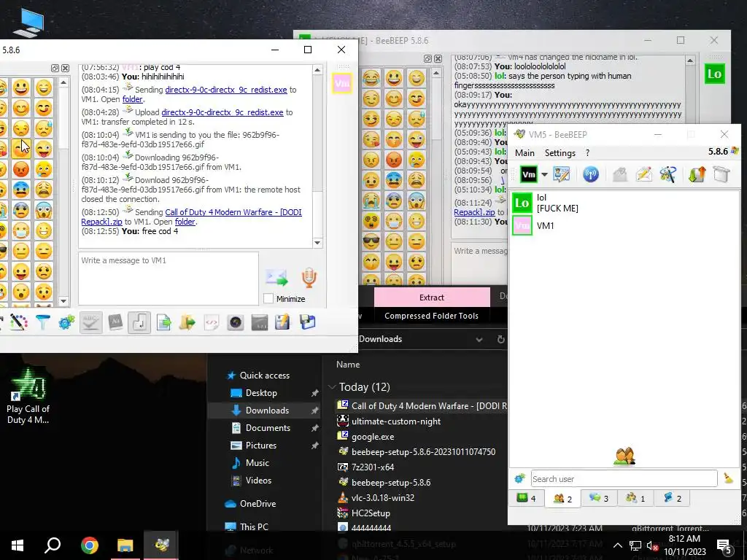Click the save chat floppy icon with pencil
The width and height of the screenshot is (747, 560).
[x=282, y=322]
